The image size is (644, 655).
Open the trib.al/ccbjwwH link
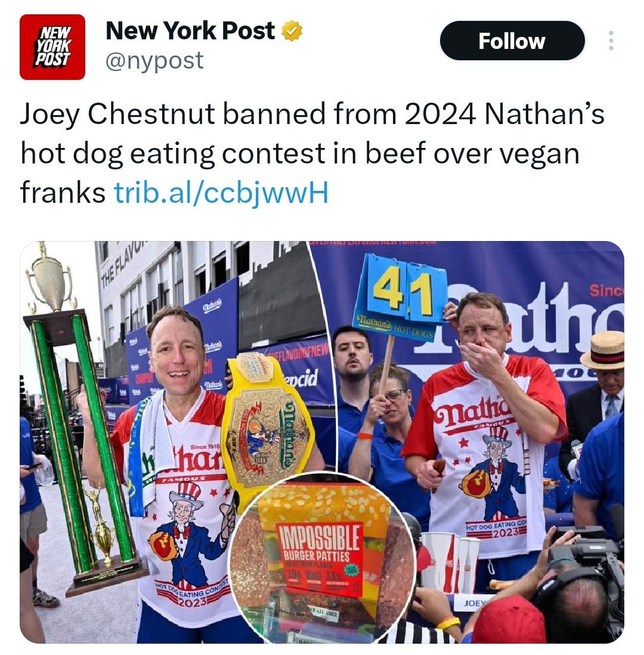click(x=221, y=192)
